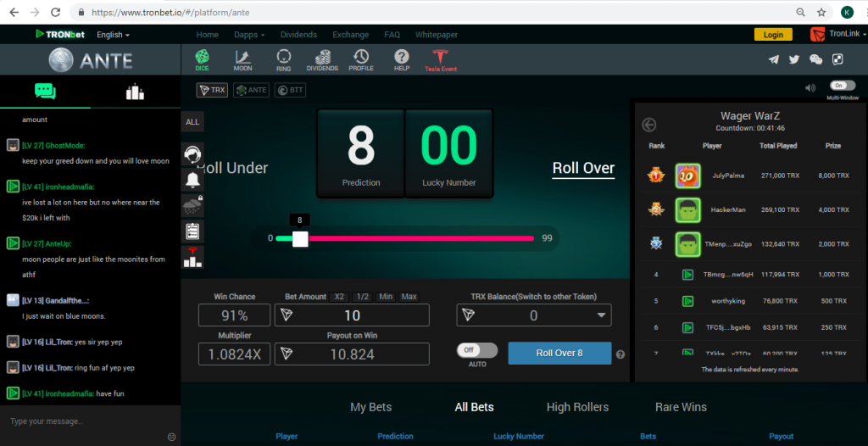
Task: Click player JulyPalma in rankings
Action: [x=728, y=176]
